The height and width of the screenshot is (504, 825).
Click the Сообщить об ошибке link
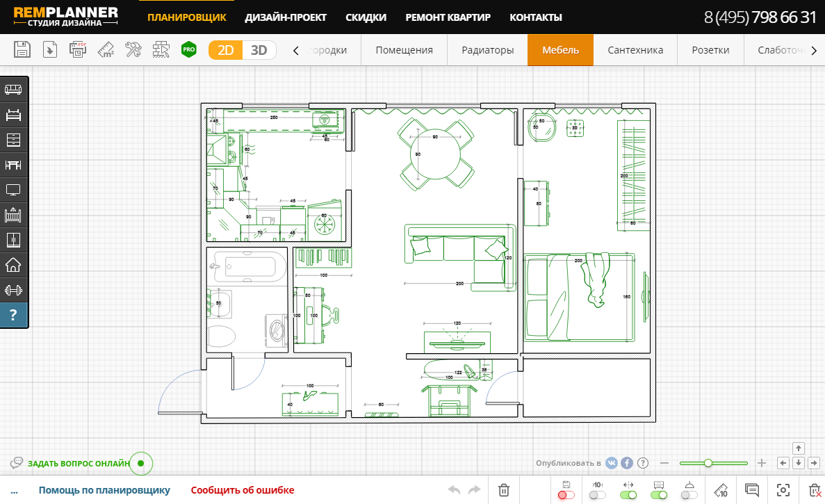243,490
